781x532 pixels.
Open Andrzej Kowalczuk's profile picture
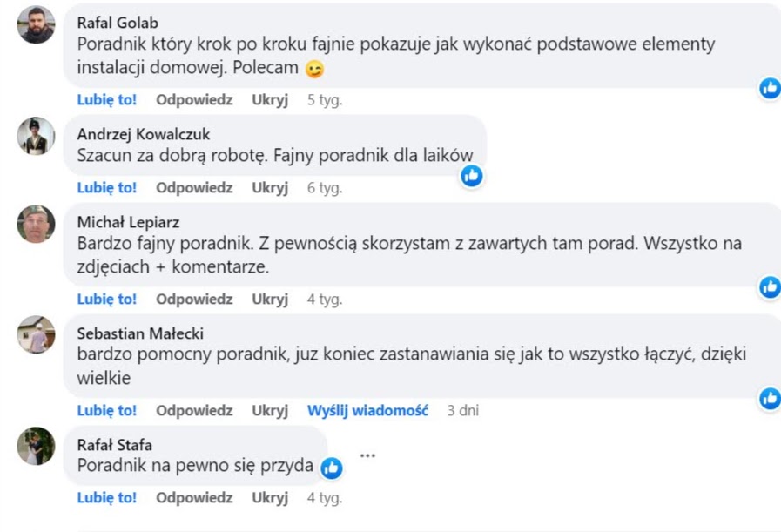pos(37,136)
